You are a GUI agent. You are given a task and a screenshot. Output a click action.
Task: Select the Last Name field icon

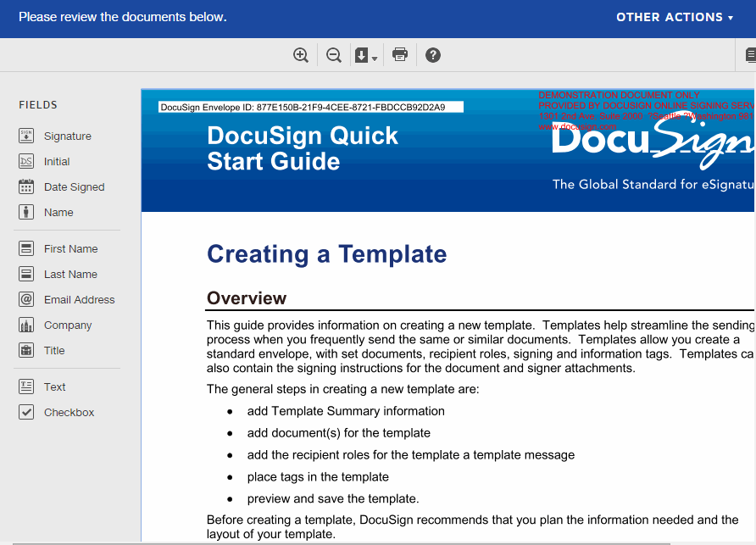click(x=26, y=274)
